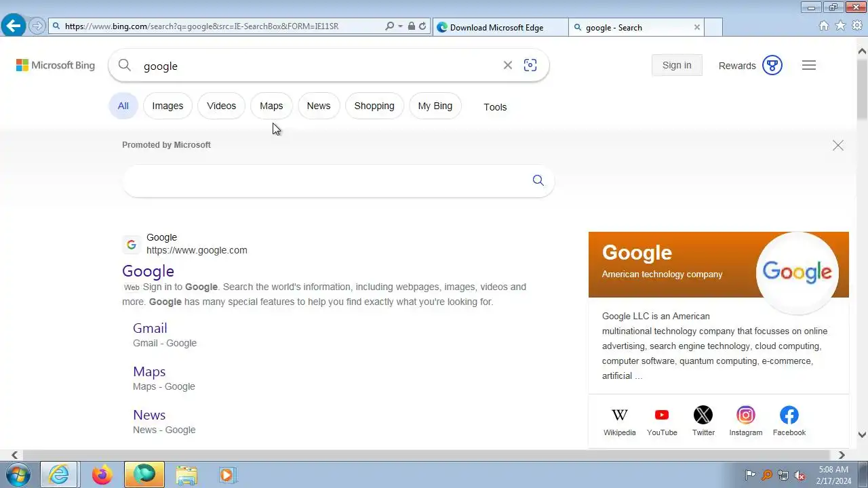Dismiss the Promoted by Microsoft banner
Image resolution: width=868 pixels, height=488 pixels.
point(838,146)
